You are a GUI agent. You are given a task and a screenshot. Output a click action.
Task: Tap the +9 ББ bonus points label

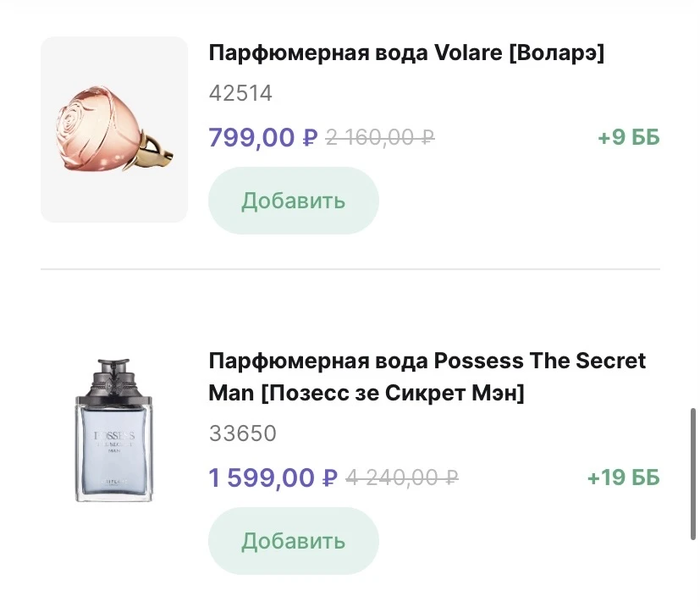tap(628, 137)
